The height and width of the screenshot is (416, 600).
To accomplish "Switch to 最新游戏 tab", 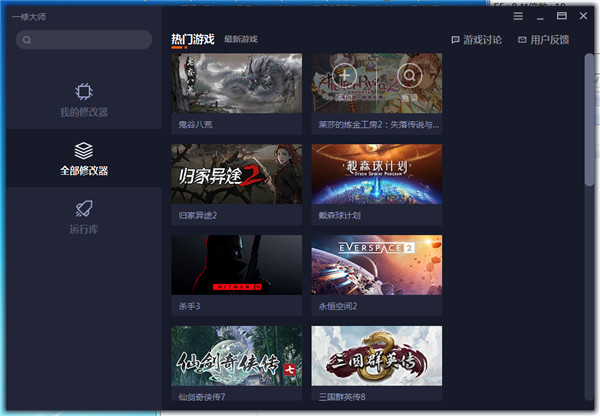I will pyautogui.click(x=241, y=39).
